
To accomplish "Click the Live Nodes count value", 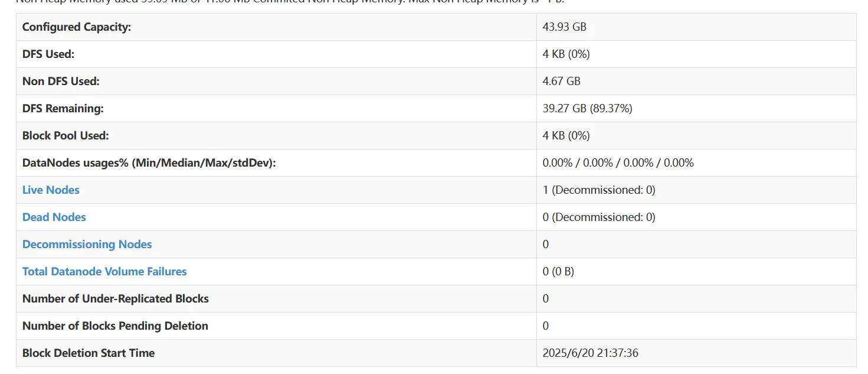I will click(599, 190).
